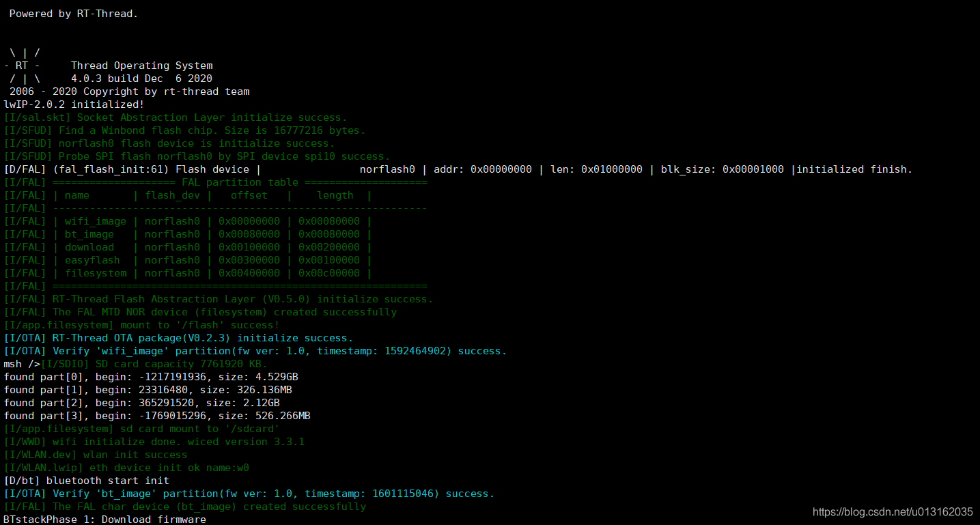
Task: Click 'norflash0 flash device is initialize success' line
Action: 169,143
